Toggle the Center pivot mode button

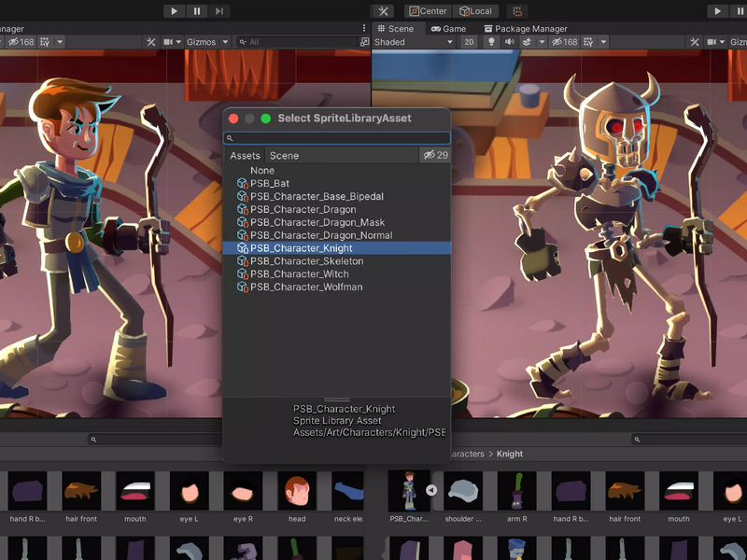pos(428,11)
